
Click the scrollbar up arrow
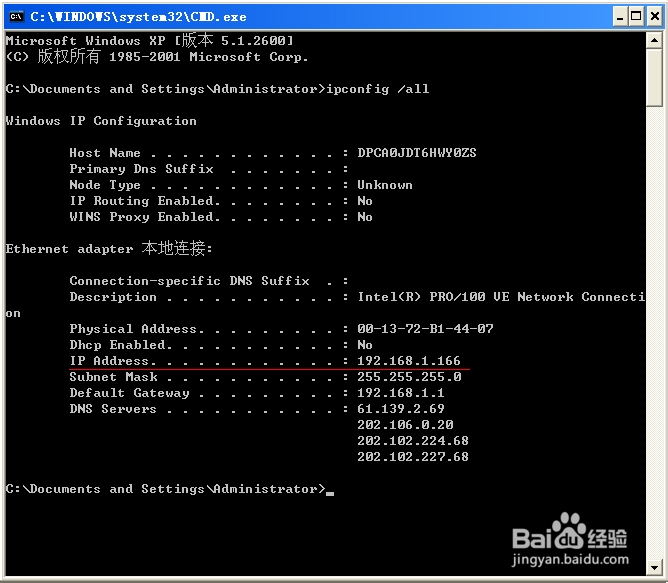(x=654, y=41)
